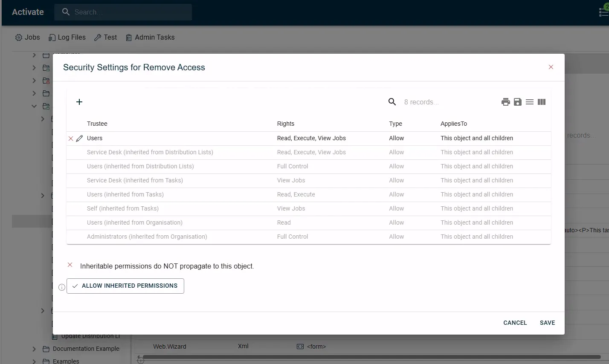Focus the top Search field
The image size is (609, 364).
click(x=123, y=12)
